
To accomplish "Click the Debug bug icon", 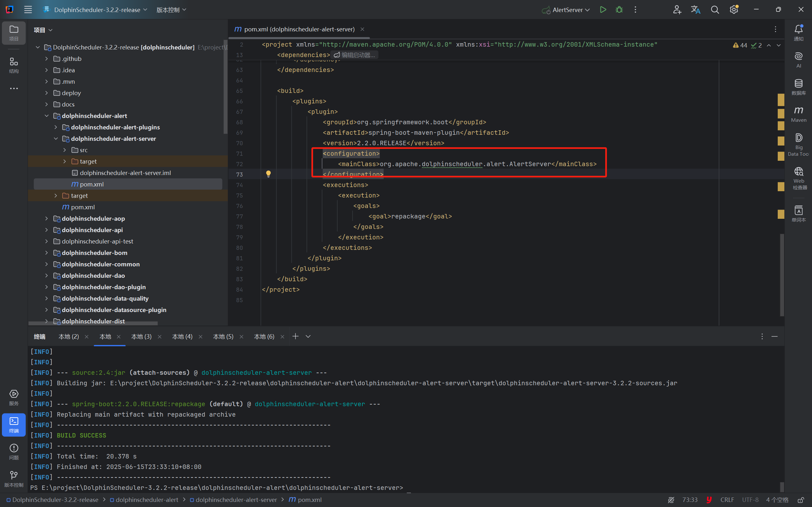I will pyautogui.click(x=619, y=10).
